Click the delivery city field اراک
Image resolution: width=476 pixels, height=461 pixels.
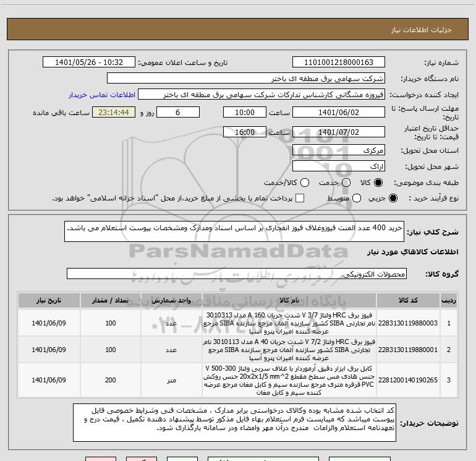(x=339, y=166)
